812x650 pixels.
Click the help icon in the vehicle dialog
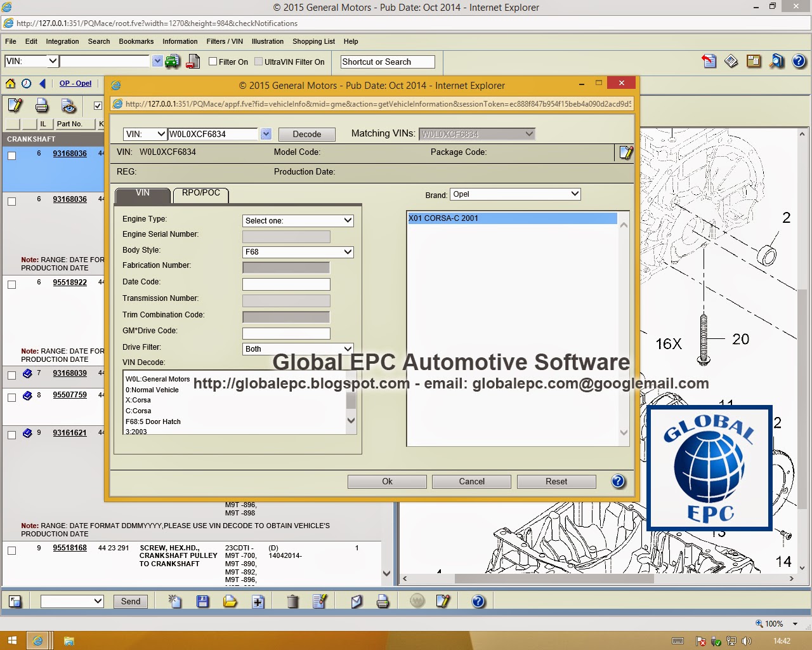[x=619, y=481]
